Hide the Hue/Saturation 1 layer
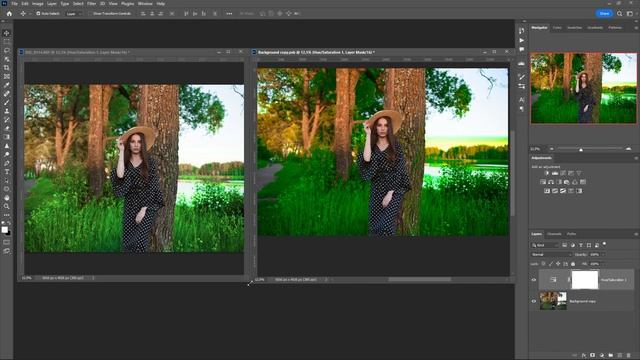 coord(533,280)
